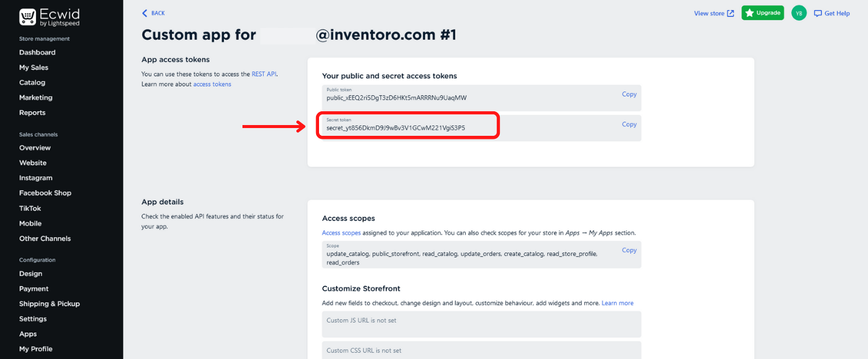
Task: Open the Apps section
Action: [x=28, y=334]
